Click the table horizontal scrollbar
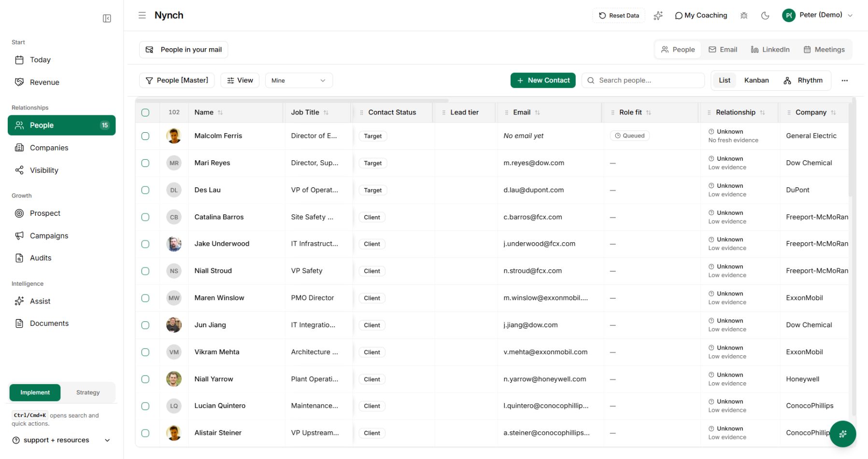Image resolution: width=868 pixels, height=459 pixels. point(292,100)
